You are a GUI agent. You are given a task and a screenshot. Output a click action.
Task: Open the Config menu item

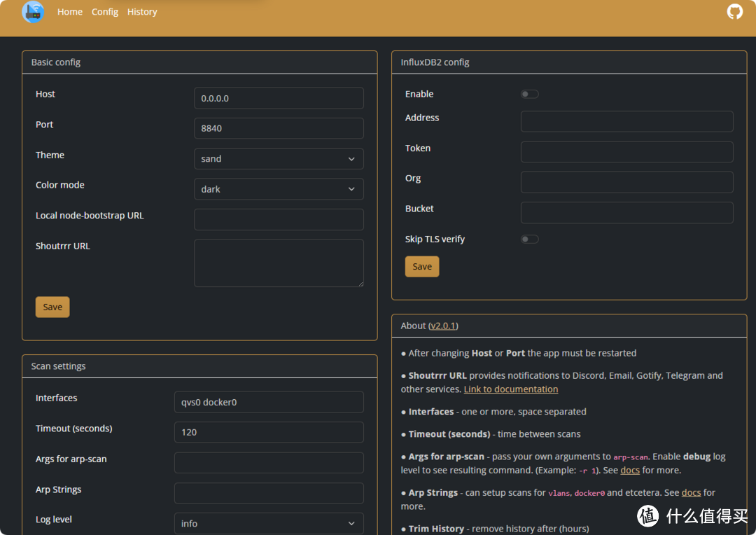point(105,12)
